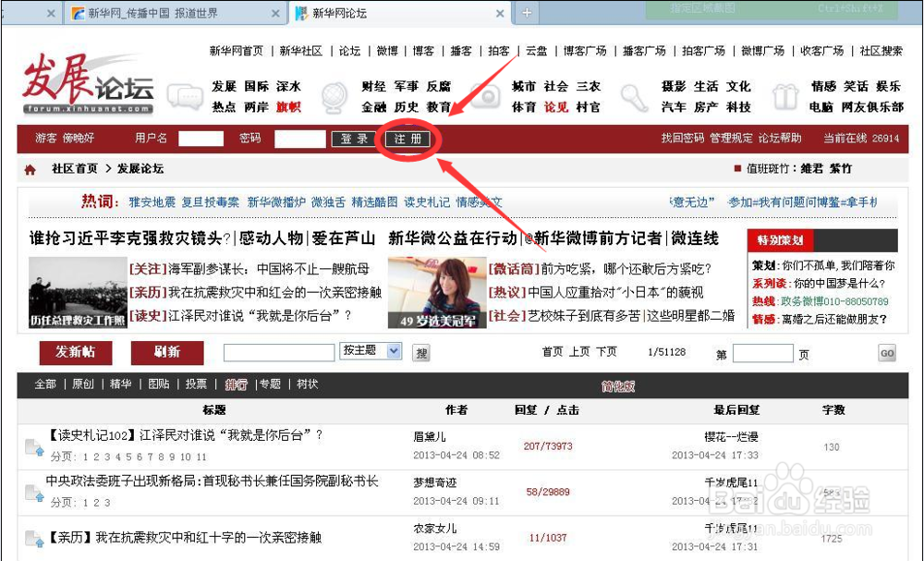Click the 登录 login button
Viewport: 924px width, 561px height.
(x=354, y=139)
